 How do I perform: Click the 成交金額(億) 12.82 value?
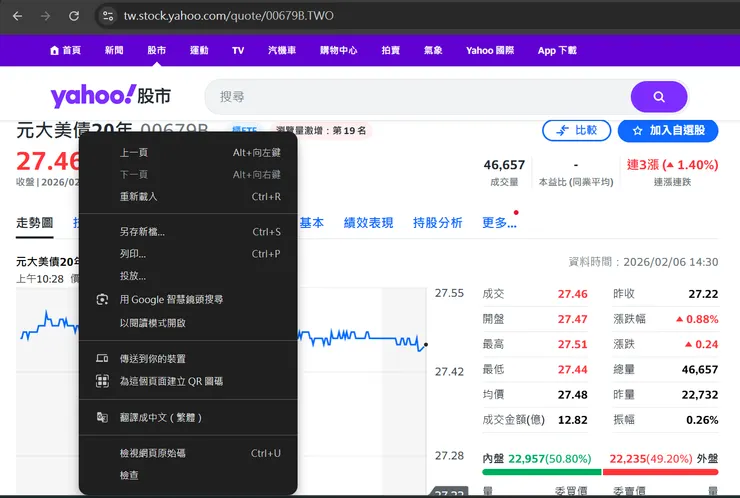[572, 420]
